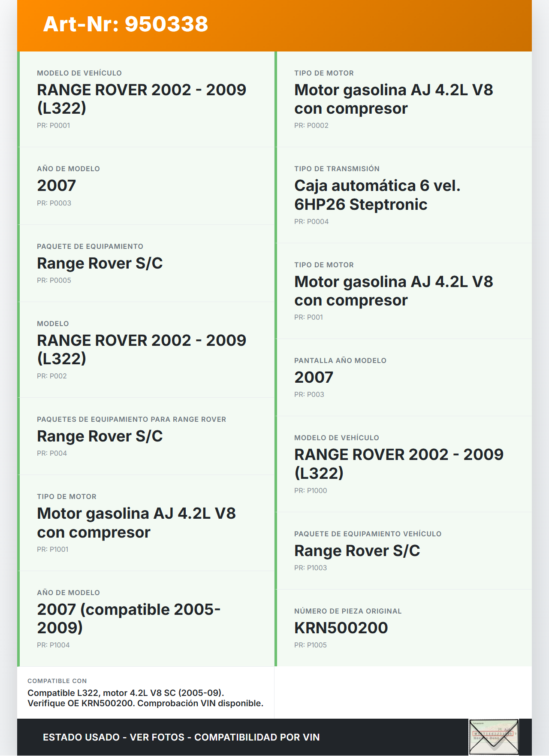Click the '2007' value in the P0003 card
This screenshot has height=756, width=549.
[57, 185]
